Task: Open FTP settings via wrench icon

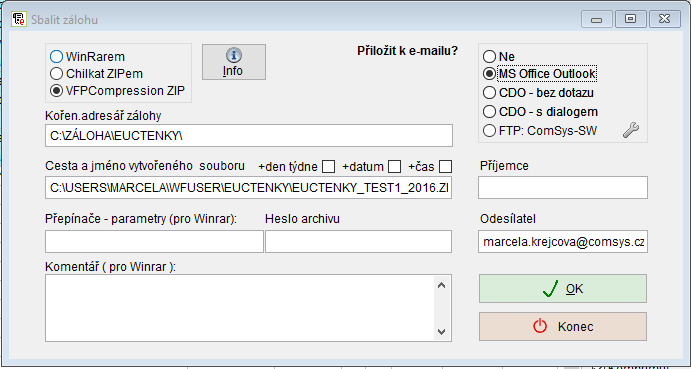Action: [x=631, y=131]
